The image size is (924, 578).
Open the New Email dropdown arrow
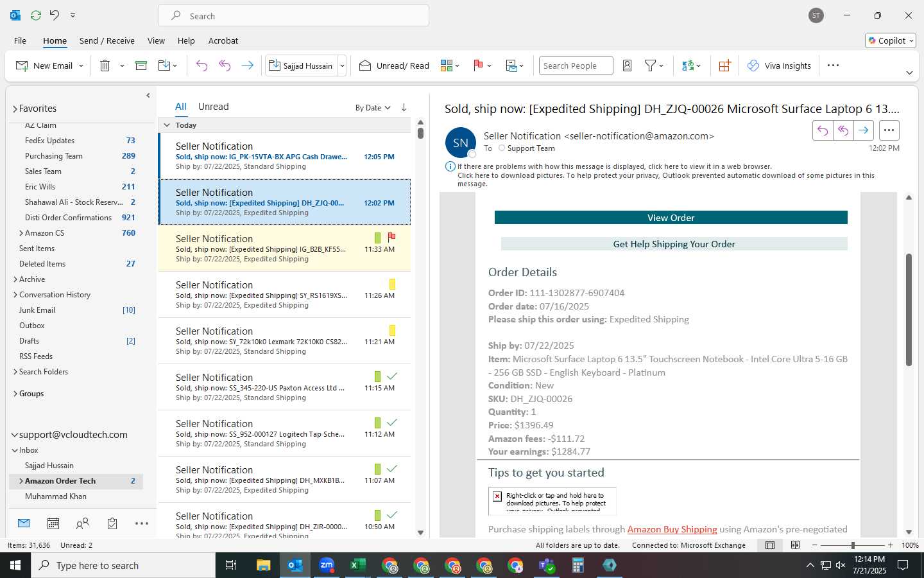pyautogui.click(x=81, y=66)
